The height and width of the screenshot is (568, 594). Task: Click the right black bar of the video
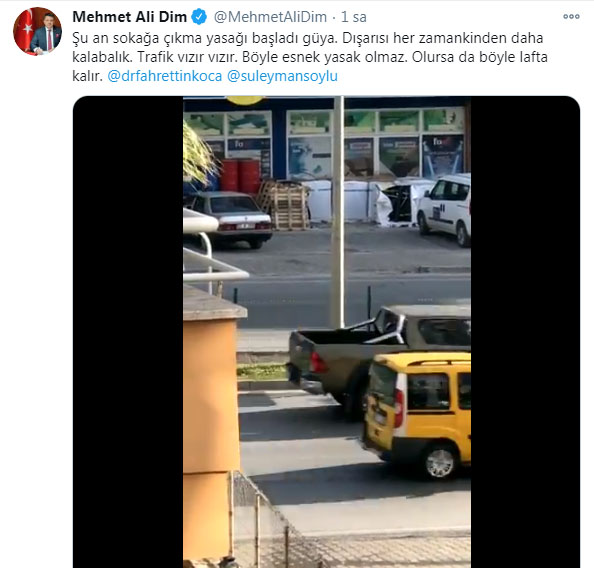point(525,332)
